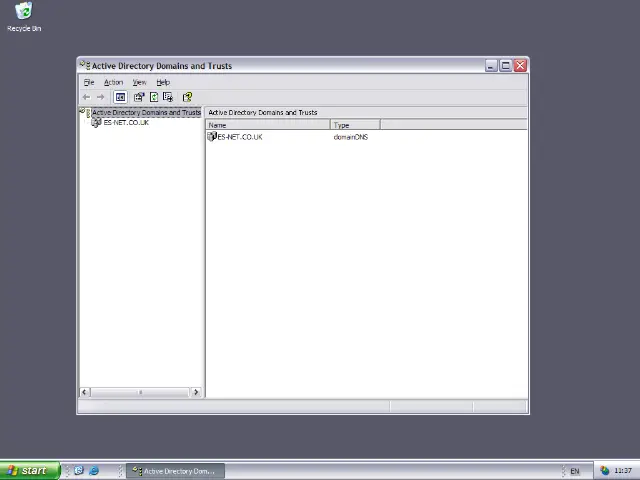Click the Active Directory Dom... taskbar button
The image size is (640, 480).
tap(175, 471)
